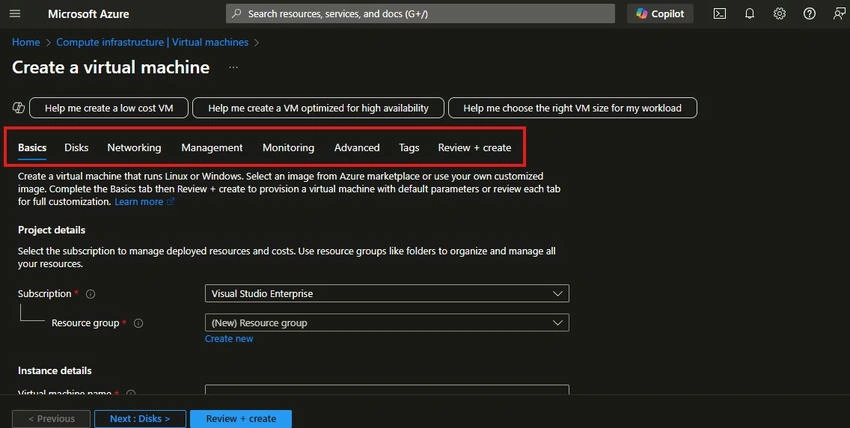Screen dimensions: 850x428
Task: Click the Resource group field label
Action: click(85, 323)
